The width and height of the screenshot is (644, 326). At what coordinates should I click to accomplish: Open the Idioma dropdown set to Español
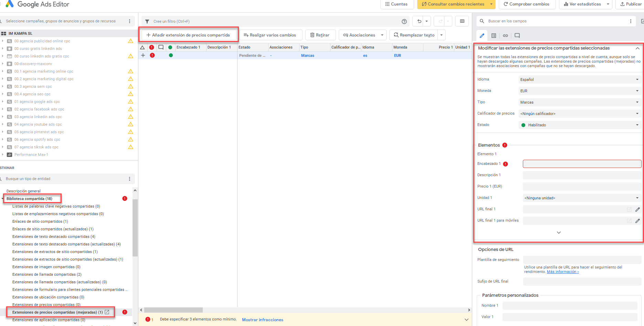click(x=579, y=80)
